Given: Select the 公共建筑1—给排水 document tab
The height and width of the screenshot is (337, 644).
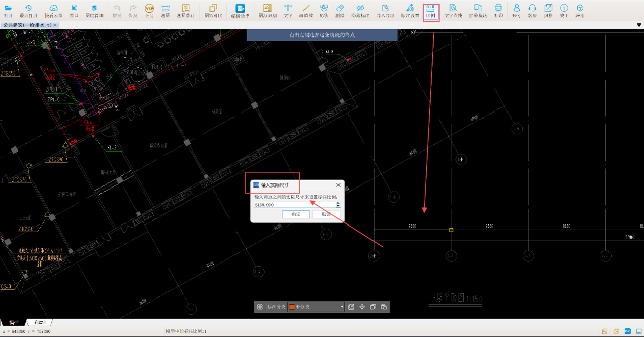Looking at the screenshot, I should click(27, 25).
